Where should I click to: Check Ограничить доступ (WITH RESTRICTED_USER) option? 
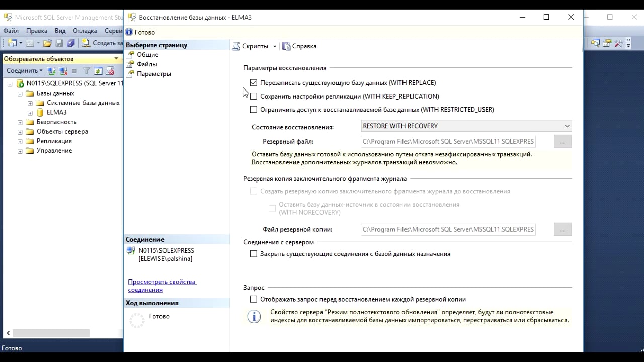click(254, 109)
